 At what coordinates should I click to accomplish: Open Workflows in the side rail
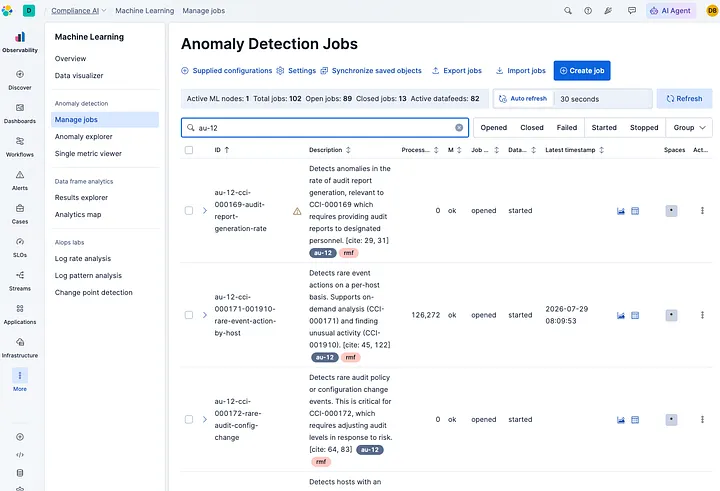point(20,147)
